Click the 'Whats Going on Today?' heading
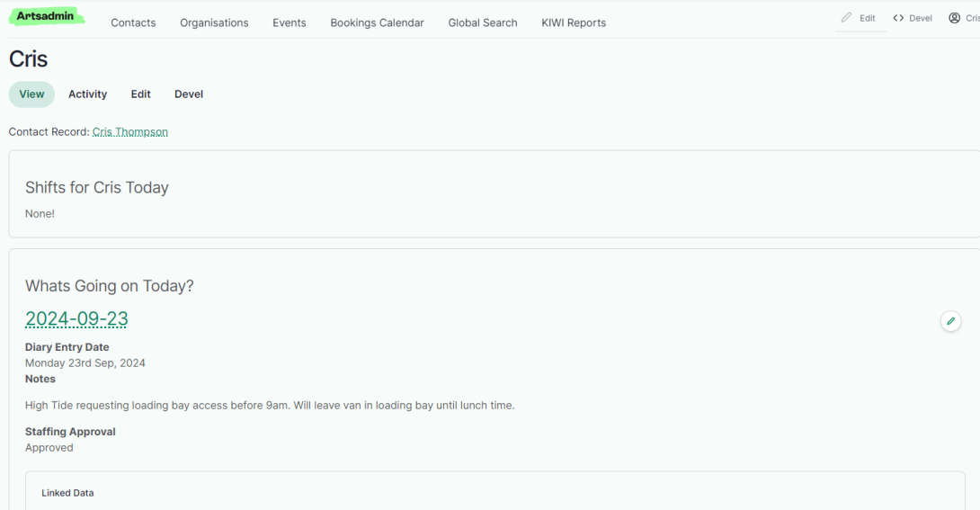 tap(110, 286)
